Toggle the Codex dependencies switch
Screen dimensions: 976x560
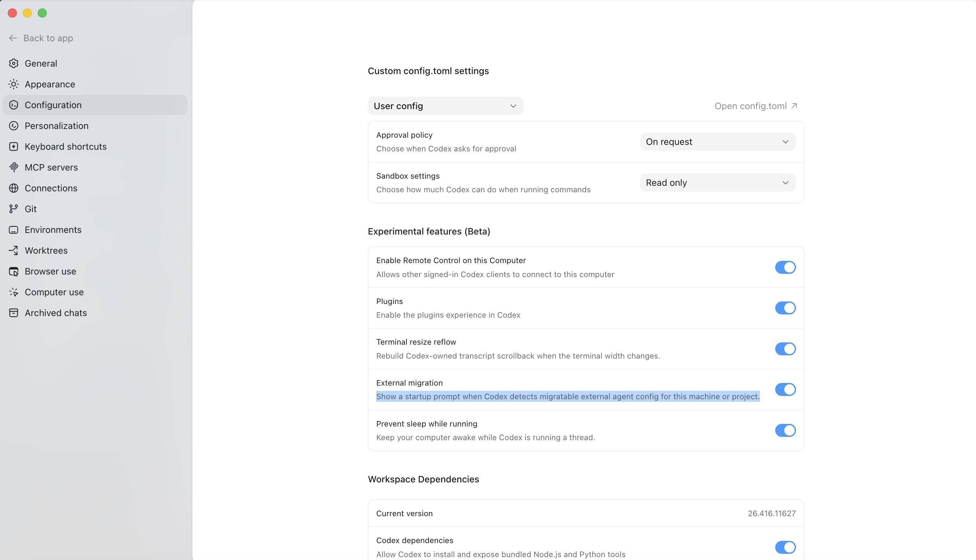tap(785, 547)
